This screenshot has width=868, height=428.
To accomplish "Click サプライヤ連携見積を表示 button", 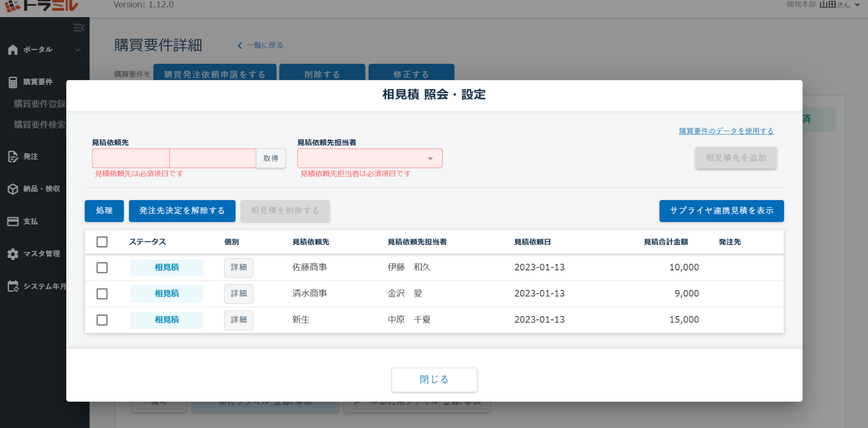I will tap(722, 211).
